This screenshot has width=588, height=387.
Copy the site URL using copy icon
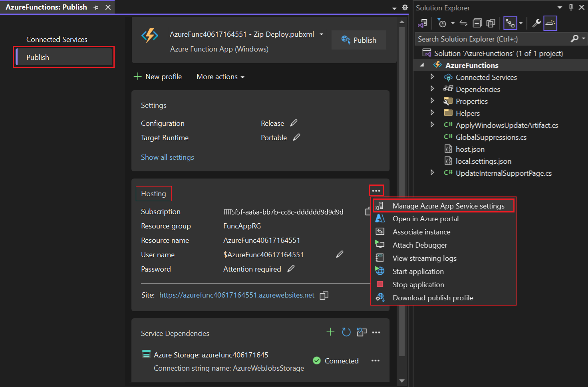324,296
